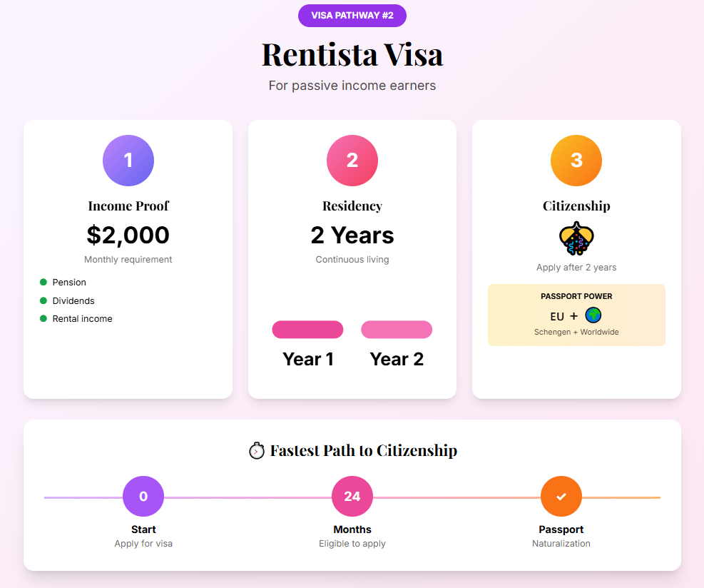704x588 pixels.
Task: Click the orange step 3 circle icon
Action: point(576,161)
